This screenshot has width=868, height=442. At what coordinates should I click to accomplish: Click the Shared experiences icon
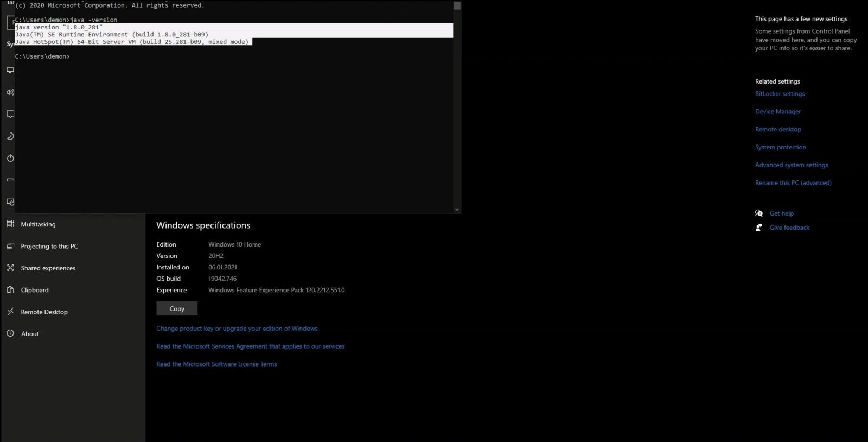tap(10, 268)
